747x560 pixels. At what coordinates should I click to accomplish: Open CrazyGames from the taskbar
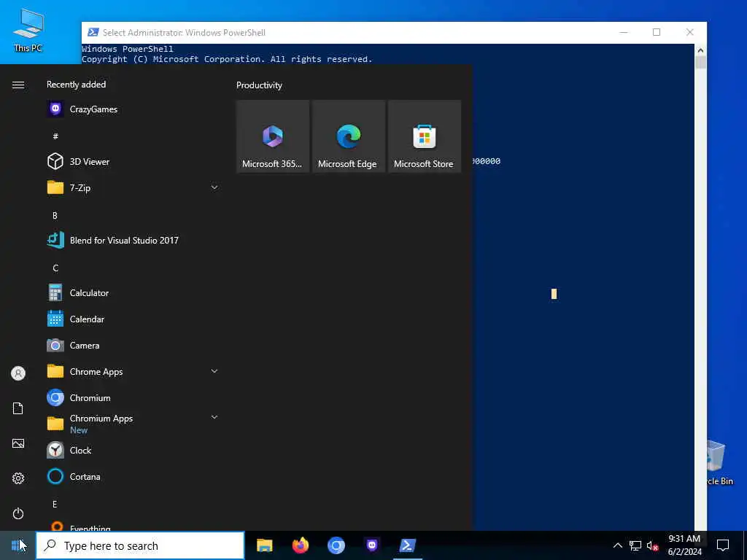tap(371, 545)
